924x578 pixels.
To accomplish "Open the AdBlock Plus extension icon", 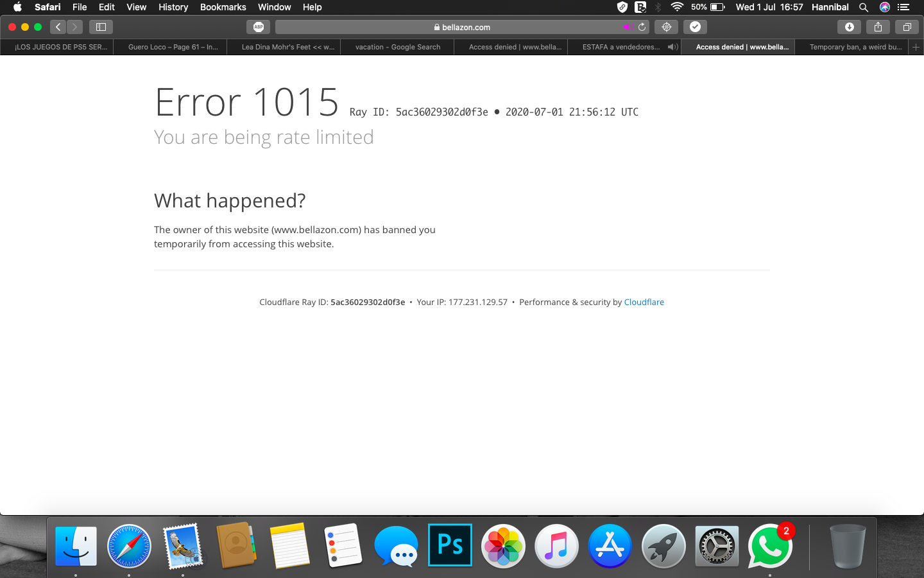I will pyautogui.click(x=258, y=27).
